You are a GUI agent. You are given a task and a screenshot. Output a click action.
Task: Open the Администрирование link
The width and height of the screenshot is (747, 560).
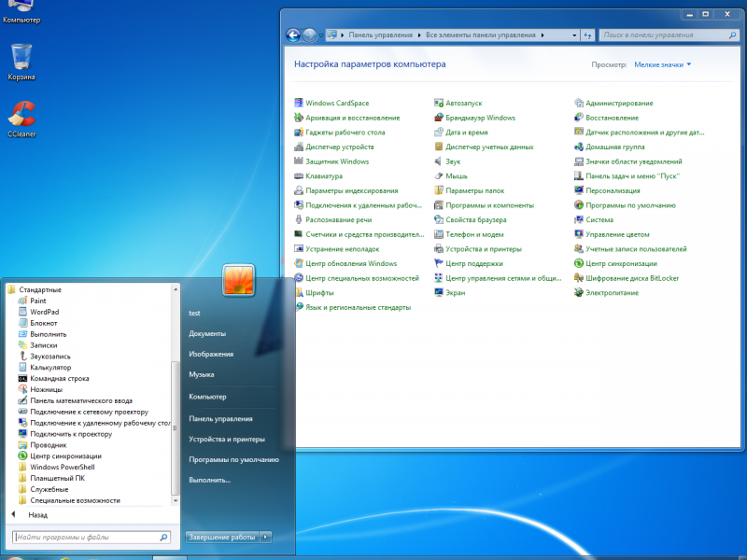pyautogui.click(x=619, y=103)
